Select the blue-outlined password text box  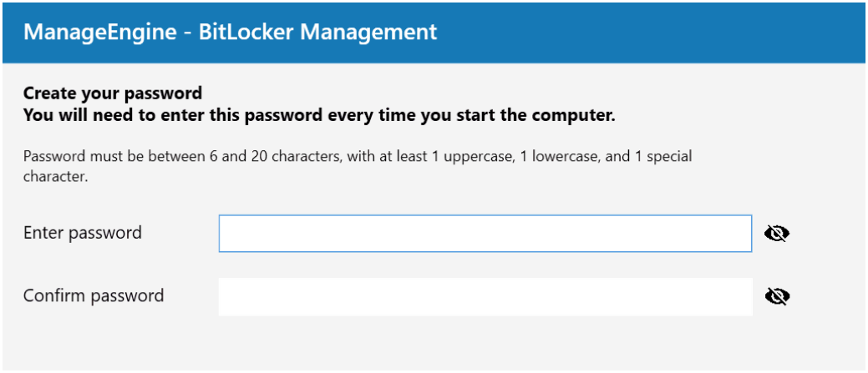pos(485,234)
